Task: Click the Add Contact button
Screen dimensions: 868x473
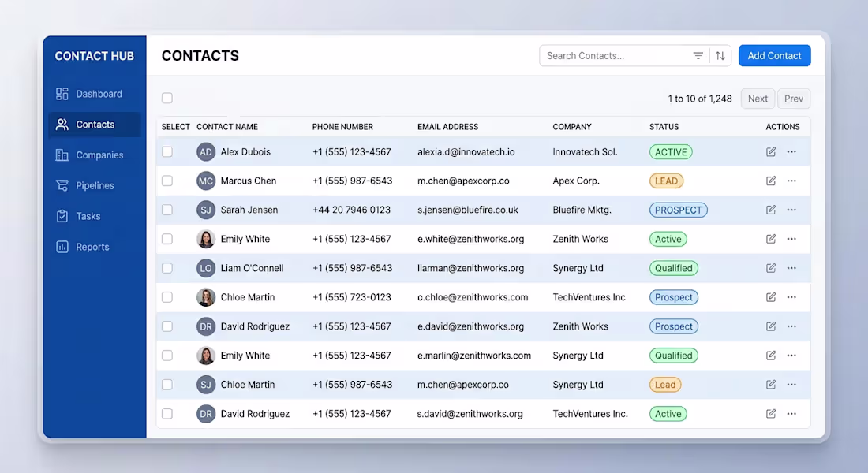Action: [774, 56]
